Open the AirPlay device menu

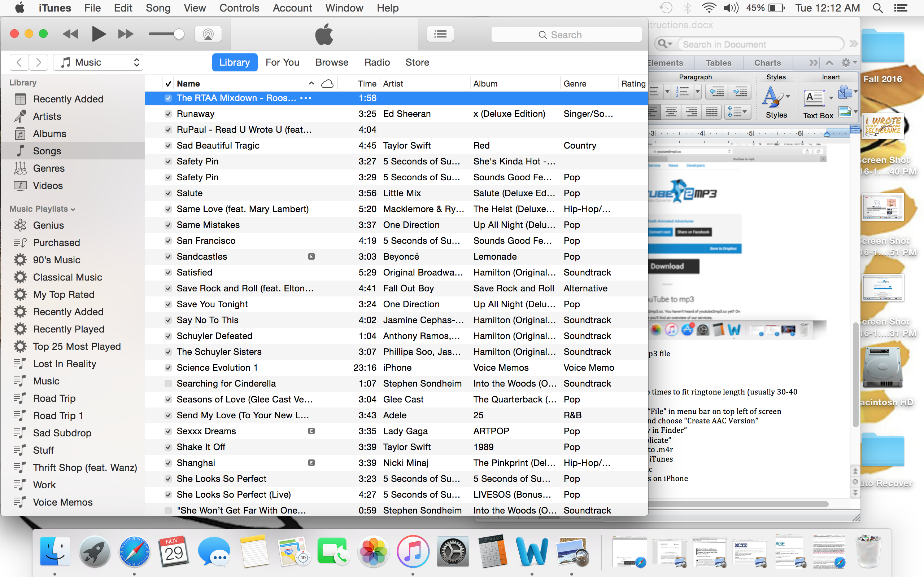point(208,34)
